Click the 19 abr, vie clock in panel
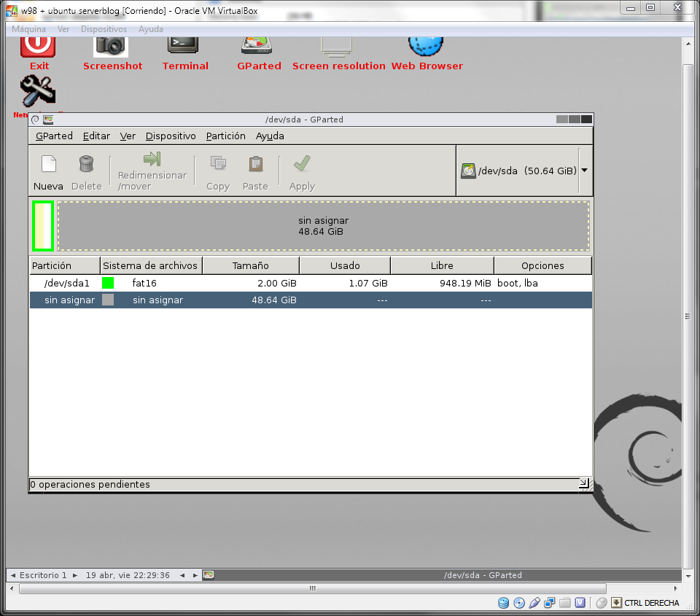 128,575
